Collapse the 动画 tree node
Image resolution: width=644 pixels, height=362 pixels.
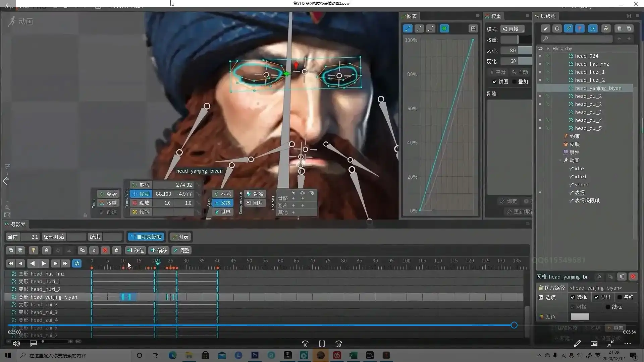(x=560, y=161)
